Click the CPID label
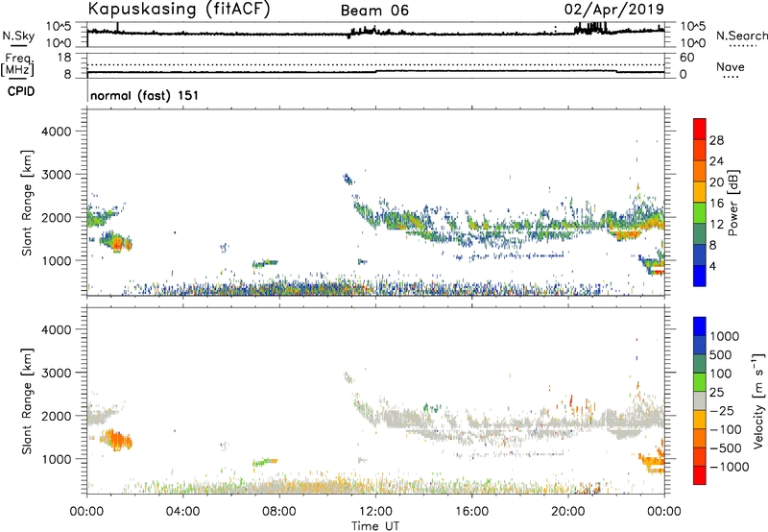 [21, 91]
